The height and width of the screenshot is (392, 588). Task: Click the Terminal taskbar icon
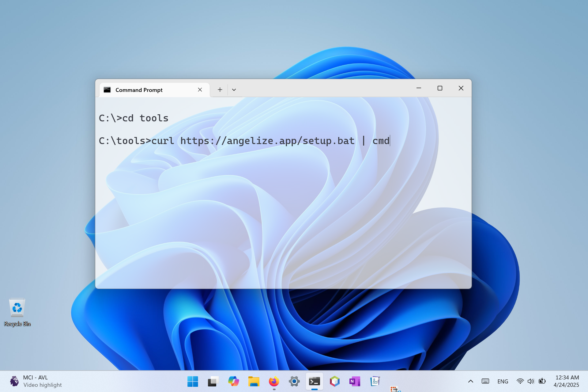pos(315,381)
